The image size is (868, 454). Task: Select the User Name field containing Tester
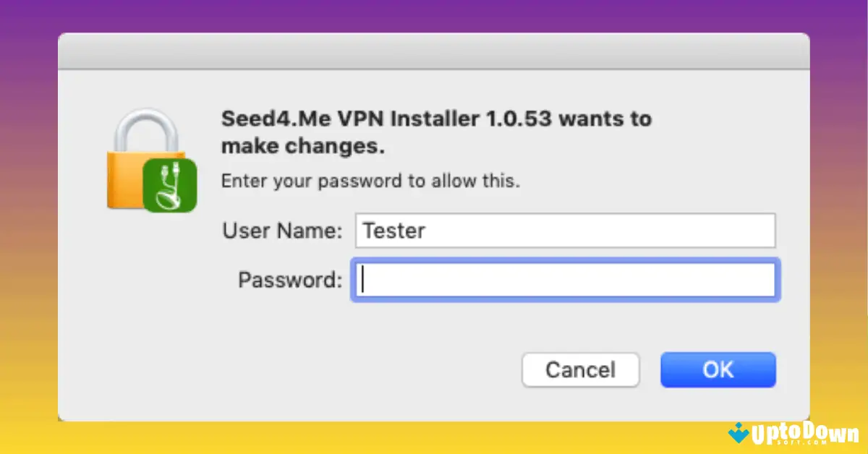tap(564, 230)
